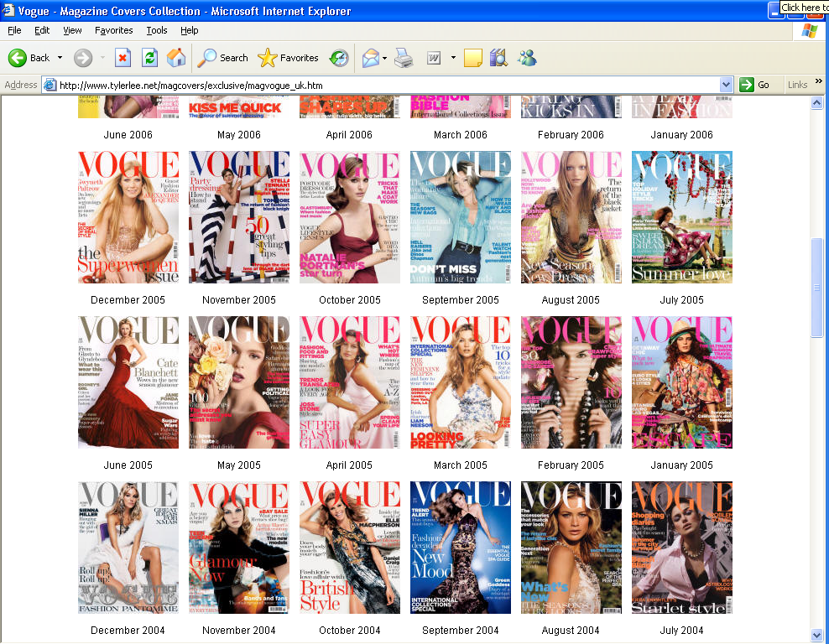Click the Mail envelope icon
This screenshot has height=644, width=829.
[x=371, y=58]
